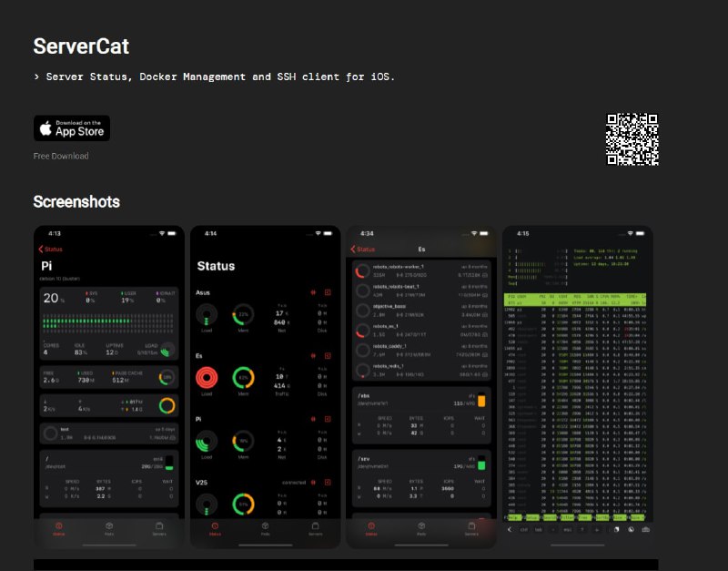Click the Es Mem green-orange ring gauge
This screenshot has width=728, height=571.
pos(243,378)
